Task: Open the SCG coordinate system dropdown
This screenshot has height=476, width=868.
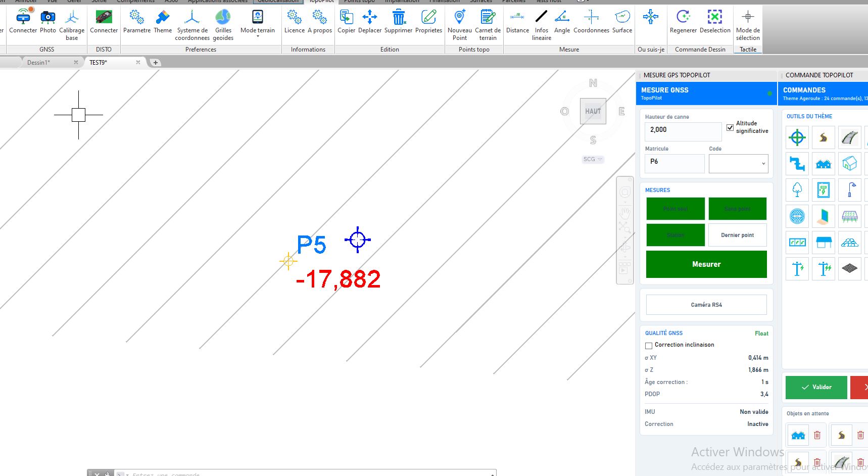Action: click(593, 159)
